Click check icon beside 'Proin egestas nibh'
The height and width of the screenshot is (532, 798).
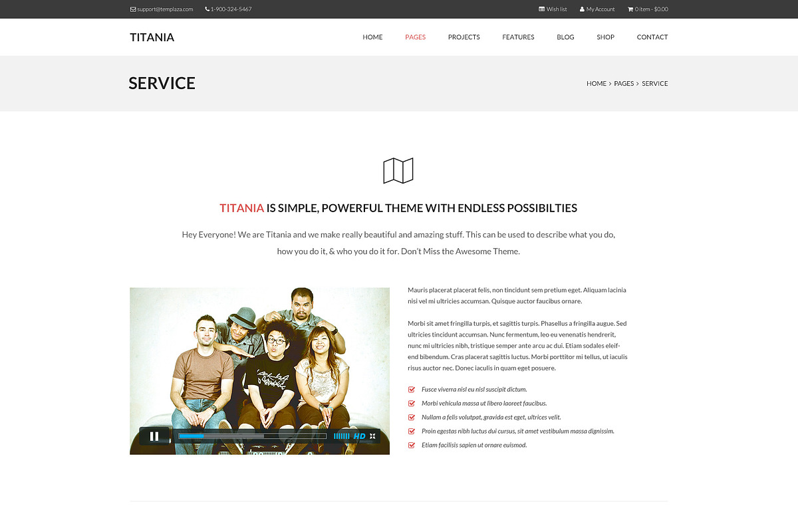[412, 432]
